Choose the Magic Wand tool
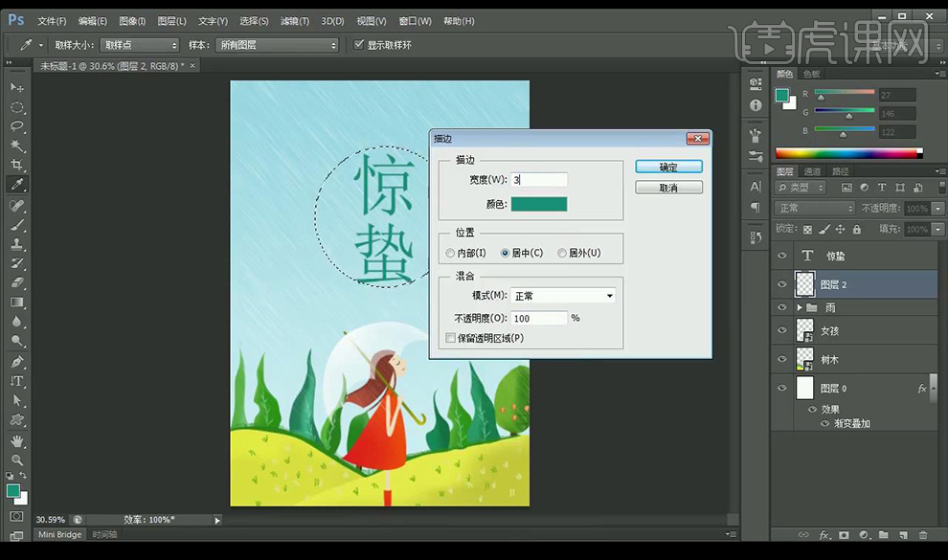This screenshot has width=948, height=560. (x=17, y=146)
